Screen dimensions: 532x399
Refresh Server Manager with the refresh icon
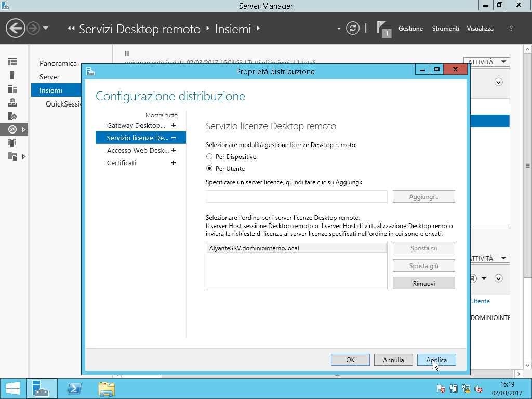pyautogui.click(x=353, y=28)
